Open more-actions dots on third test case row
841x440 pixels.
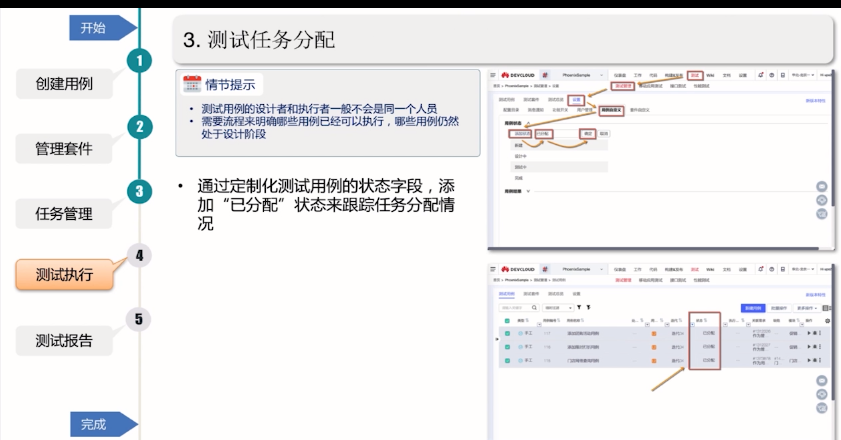pyautogui.click(x=820, y=361)
